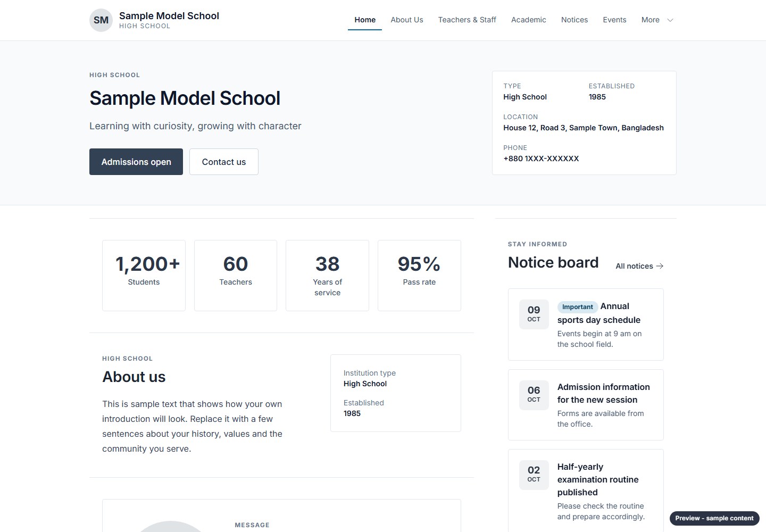This screenshot has height=532, width=766.
Task: Click the Institution type High School text
Action: coord(369,378)
